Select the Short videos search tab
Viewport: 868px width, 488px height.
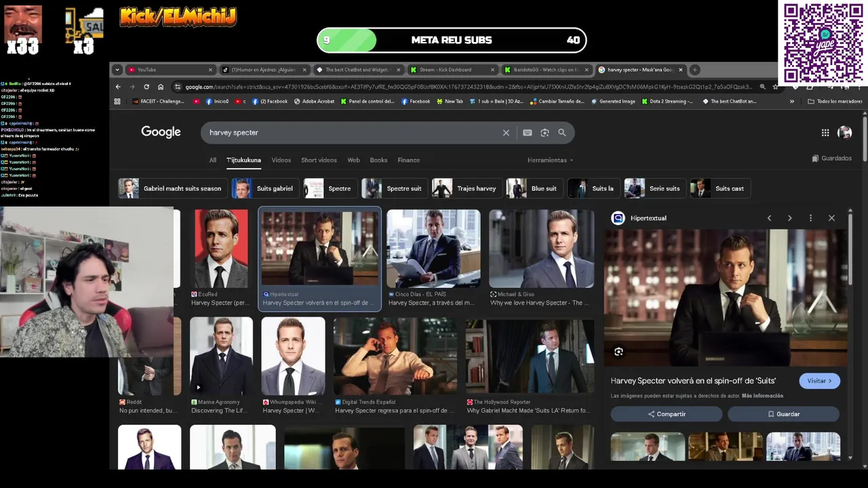coord(319,160)
